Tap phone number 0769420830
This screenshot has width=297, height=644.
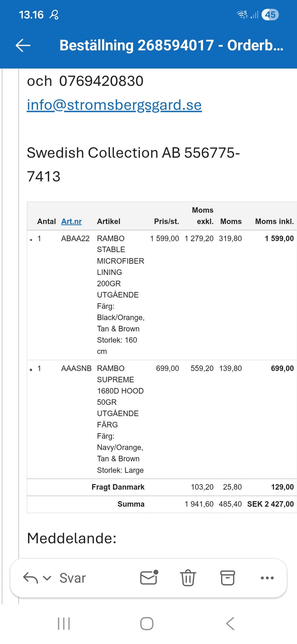click(x=101, y=81)
